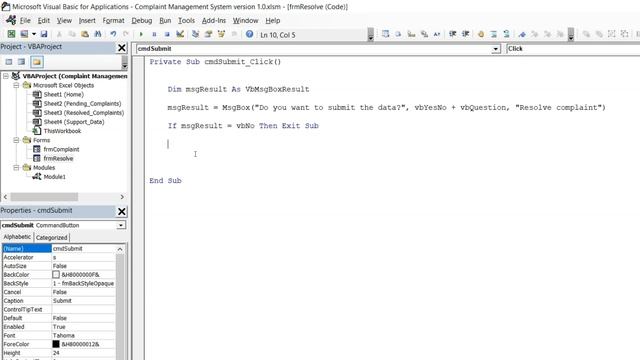Open Object Browser toolbar icon
Image resolution: width=640 pixels, height=360 pixels.
tap(222, 34)
